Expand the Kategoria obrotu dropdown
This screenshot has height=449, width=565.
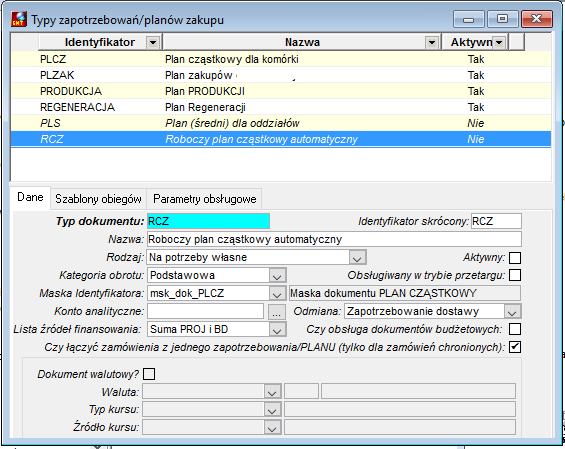pos(277,276)
